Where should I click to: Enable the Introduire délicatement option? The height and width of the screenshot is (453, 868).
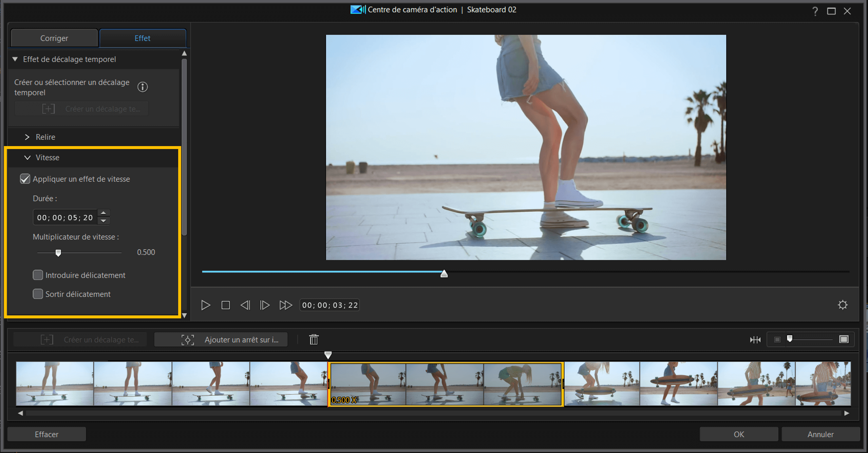click(x=38, y=275)
